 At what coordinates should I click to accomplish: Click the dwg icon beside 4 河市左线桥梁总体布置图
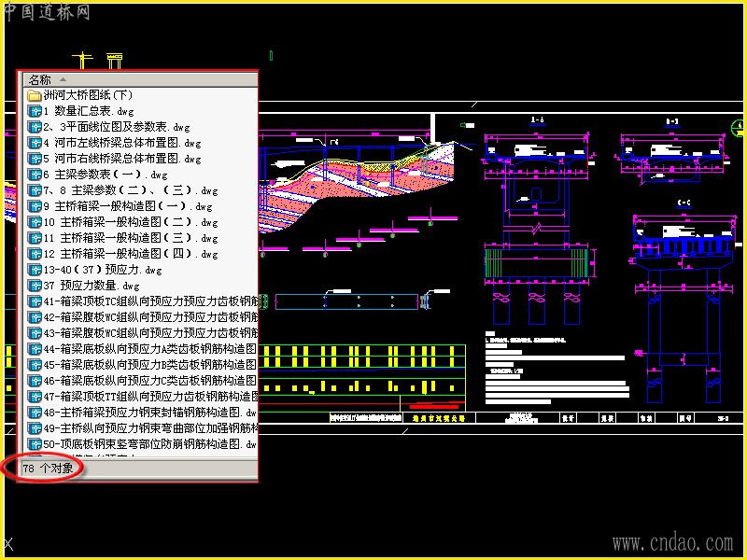coord(34,143)
